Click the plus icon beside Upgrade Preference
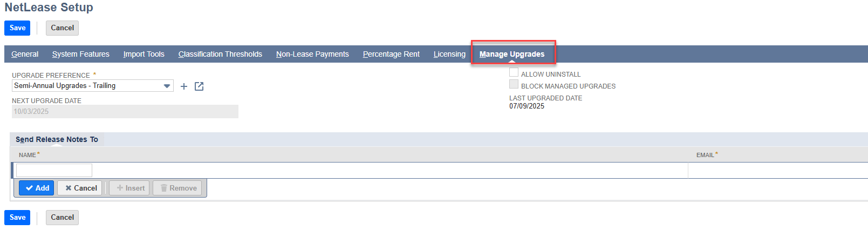This screenshot has width=868, height=230. (x=184, y=86)
